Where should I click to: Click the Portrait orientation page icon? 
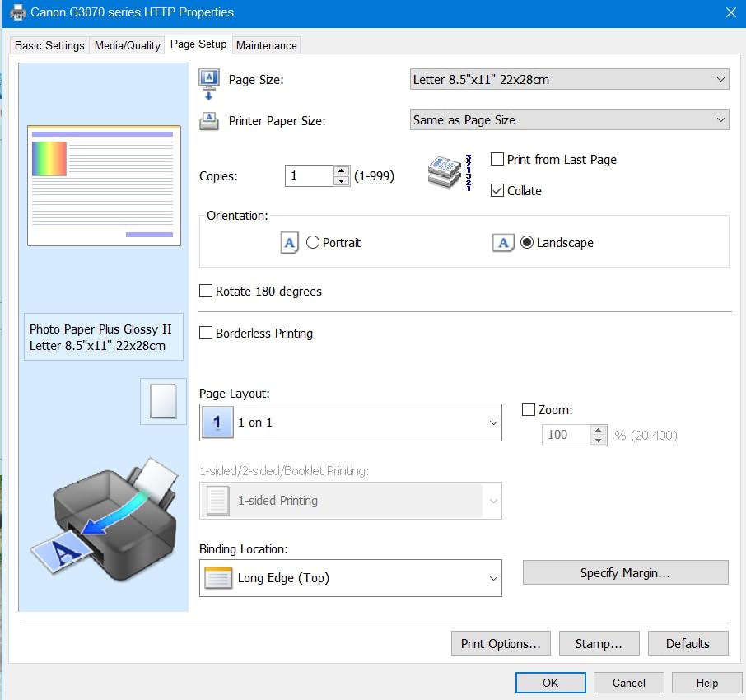289,243
